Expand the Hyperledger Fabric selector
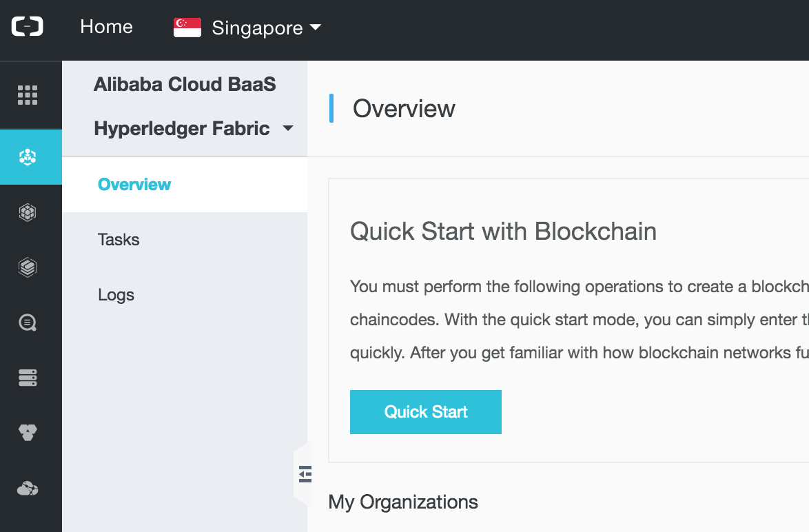Viewport: 809px width, 532px height. coord(194,128)
